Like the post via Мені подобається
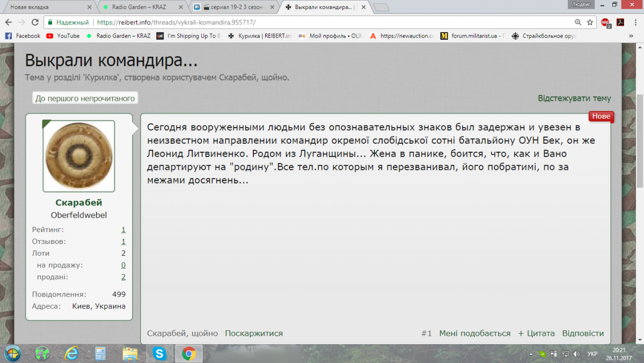Viewport: 644px width, 363px height. point(474,333)
